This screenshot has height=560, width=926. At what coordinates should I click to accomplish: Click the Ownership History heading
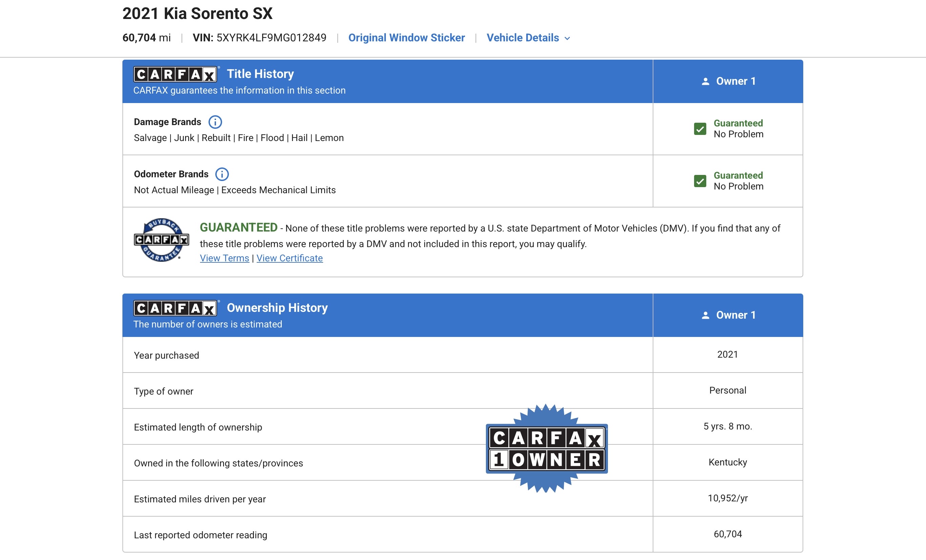pyautogui.click(x=277, y=308)
